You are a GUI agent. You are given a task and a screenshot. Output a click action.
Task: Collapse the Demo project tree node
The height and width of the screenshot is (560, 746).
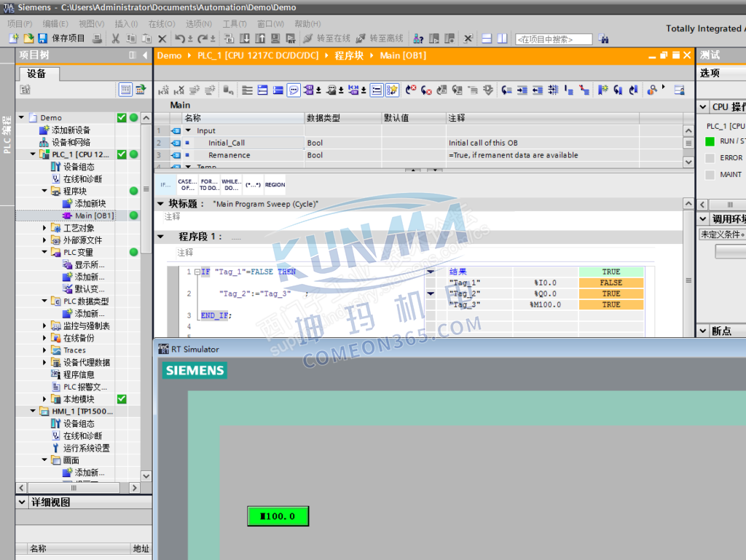(21, 117)
